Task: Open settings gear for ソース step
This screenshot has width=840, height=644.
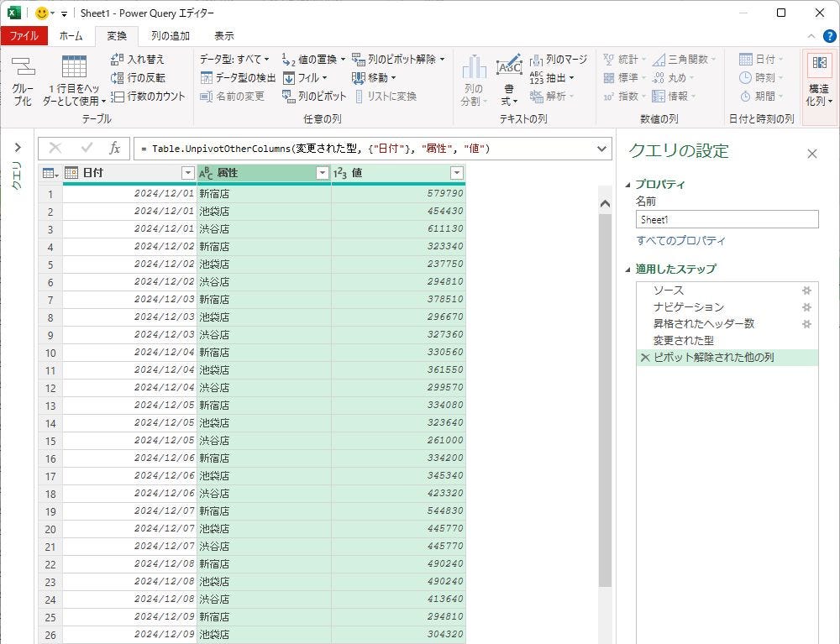Action: 806,291
